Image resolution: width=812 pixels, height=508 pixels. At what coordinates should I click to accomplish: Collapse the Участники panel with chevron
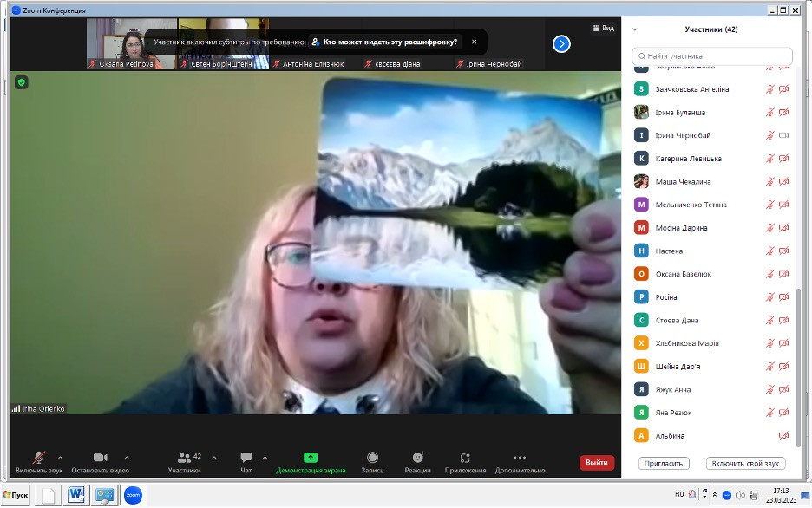click(635, 29)
